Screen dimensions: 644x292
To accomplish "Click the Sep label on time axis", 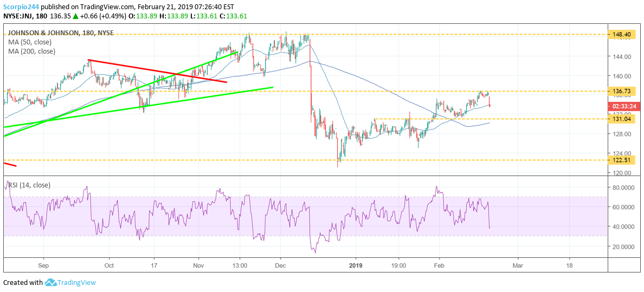I will pyautogui.click(x=43, y=266).
